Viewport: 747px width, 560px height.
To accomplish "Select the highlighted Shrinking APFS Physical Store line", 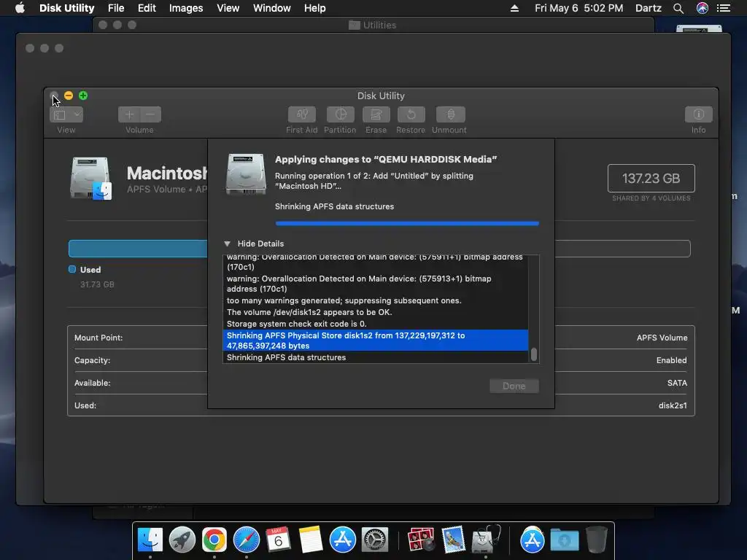I will coord(376,341).
